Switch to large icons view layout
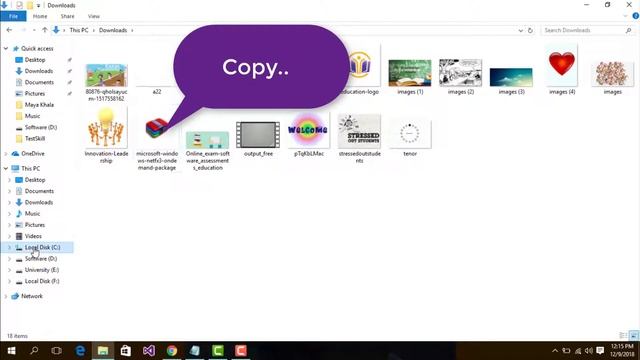640x360 pixels. (x=633, y=336)
